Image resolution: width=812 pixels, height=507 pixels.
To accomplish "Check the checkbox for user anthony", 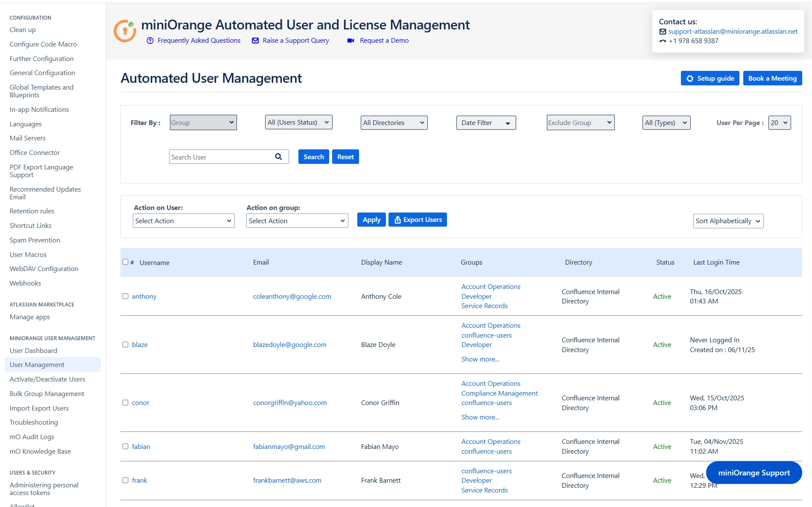I will [125, 296].
